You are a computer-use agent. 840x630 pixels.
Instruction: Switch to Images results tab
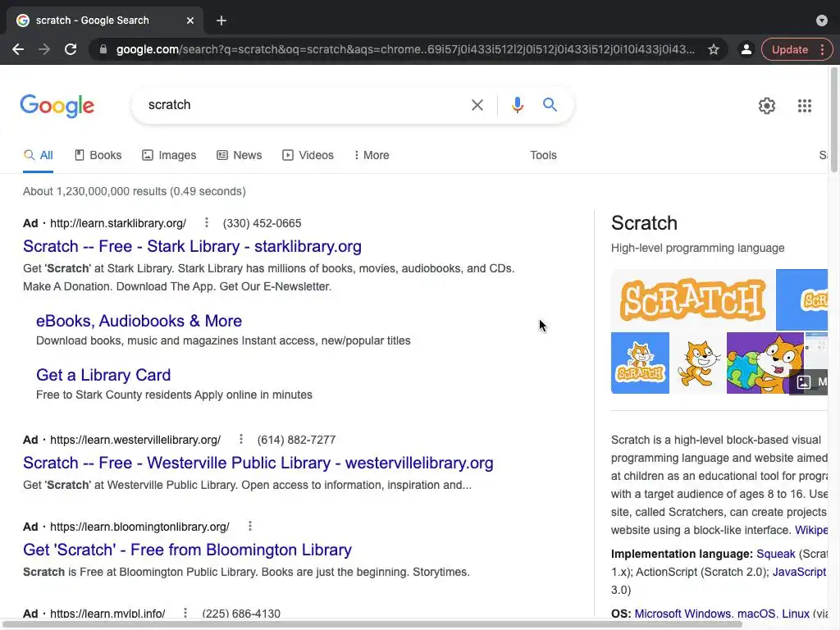pyautogui.click(x=169, y=155)
